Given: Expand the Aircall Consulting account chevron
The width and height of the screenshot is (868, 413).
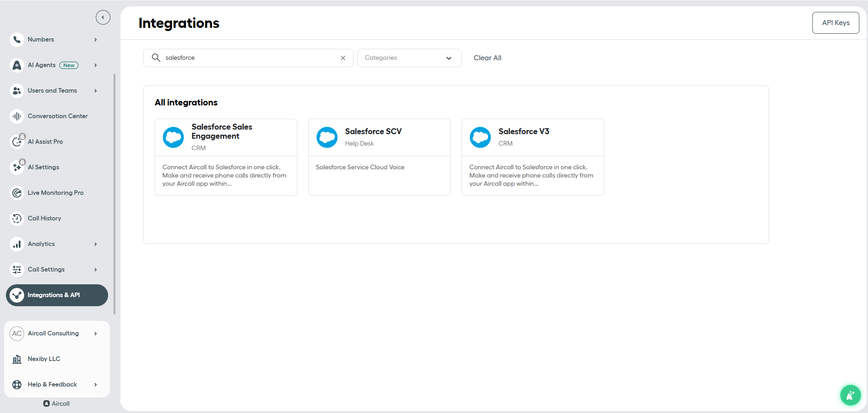Looking at the screenshot, I should (x=95, y=334).
